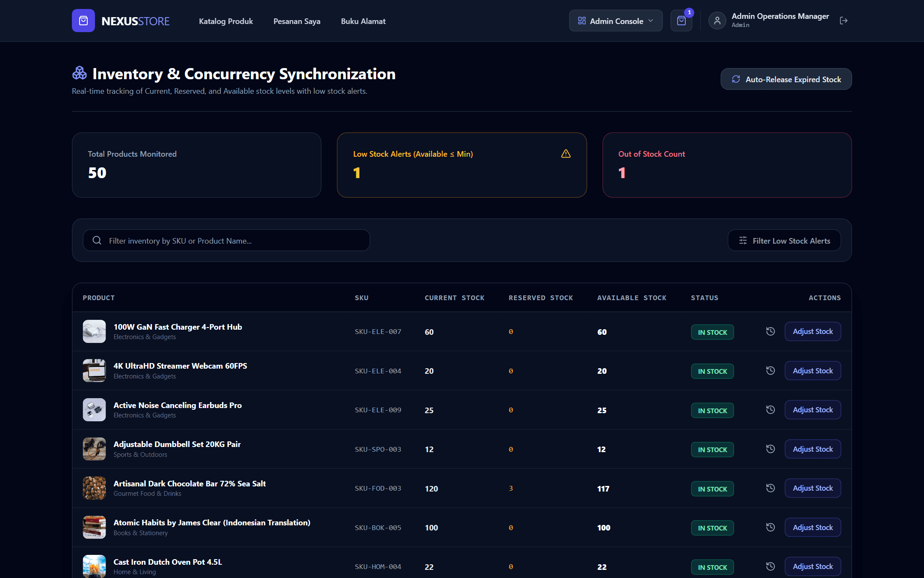This screenshot has height=578, width=924.
Task: Open Katalog Produk page
Action: click(x=226, y=21)
